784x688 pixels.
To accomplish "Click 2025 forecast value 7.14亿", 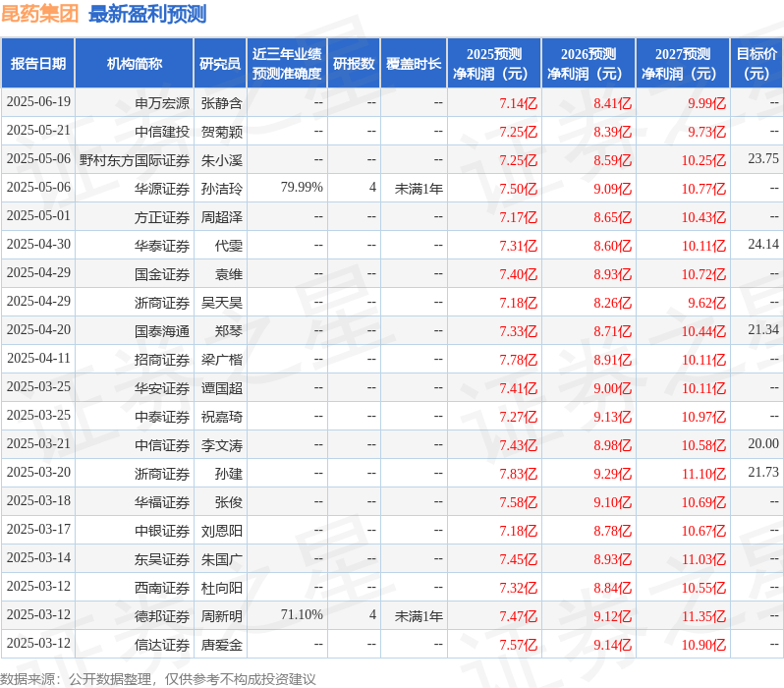I will [x=518, y=103].
